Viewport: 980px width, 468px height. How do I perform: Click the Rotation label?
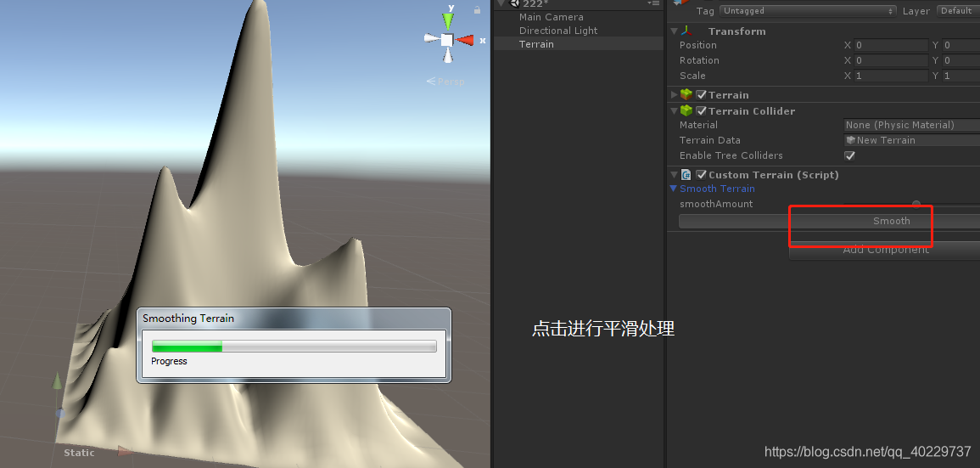[x=699, y=60]
